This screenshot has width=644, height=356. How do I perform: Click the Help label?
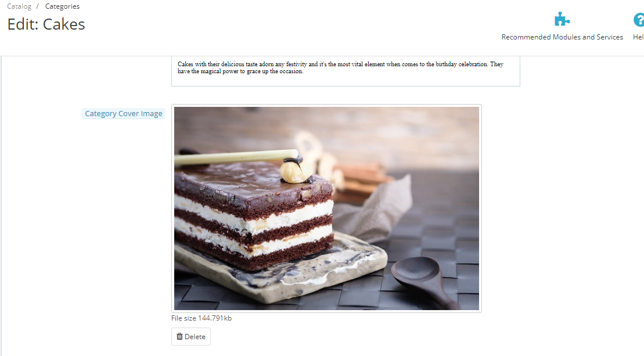pyautogui.click(x=638, y=37)
